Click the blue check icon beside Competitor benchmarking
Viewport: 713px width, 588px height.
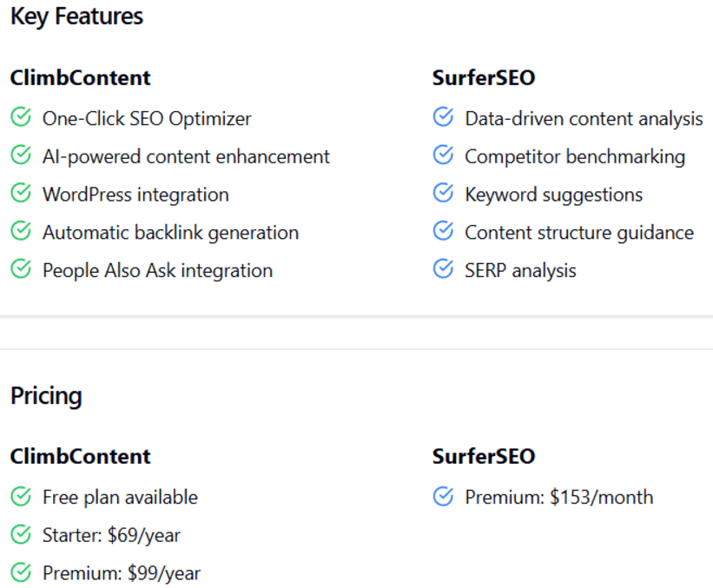click(x=444, y=155)
